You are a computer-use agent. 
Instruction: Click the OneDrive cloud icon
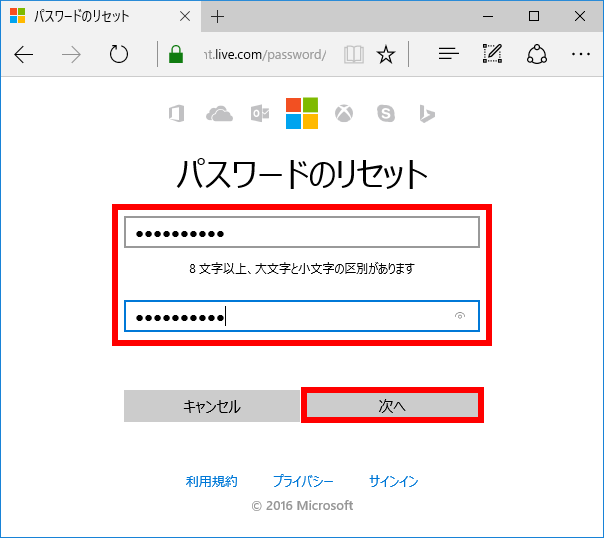coord(219,114)
